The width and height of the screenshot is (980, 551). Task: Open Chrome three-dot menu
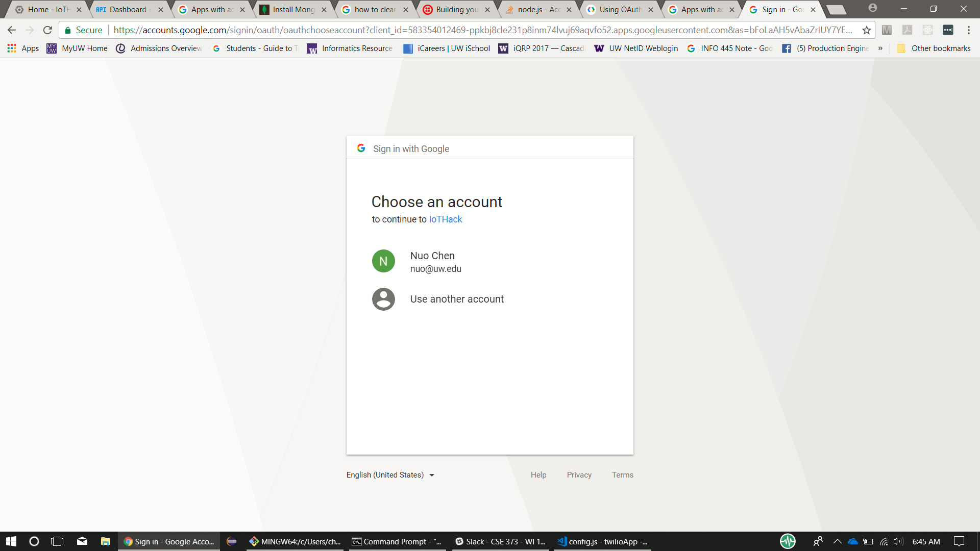(968, 30)
